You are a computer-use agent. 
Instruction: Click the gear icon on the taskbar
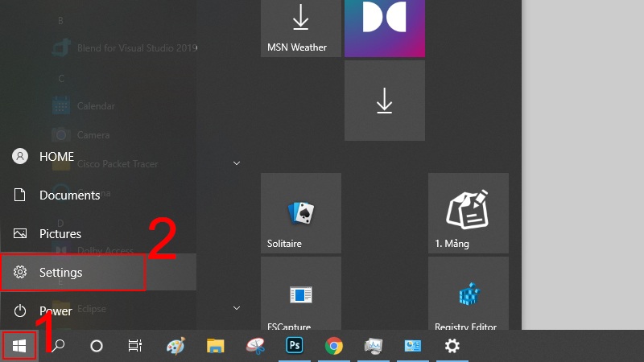tap(452, 346)
